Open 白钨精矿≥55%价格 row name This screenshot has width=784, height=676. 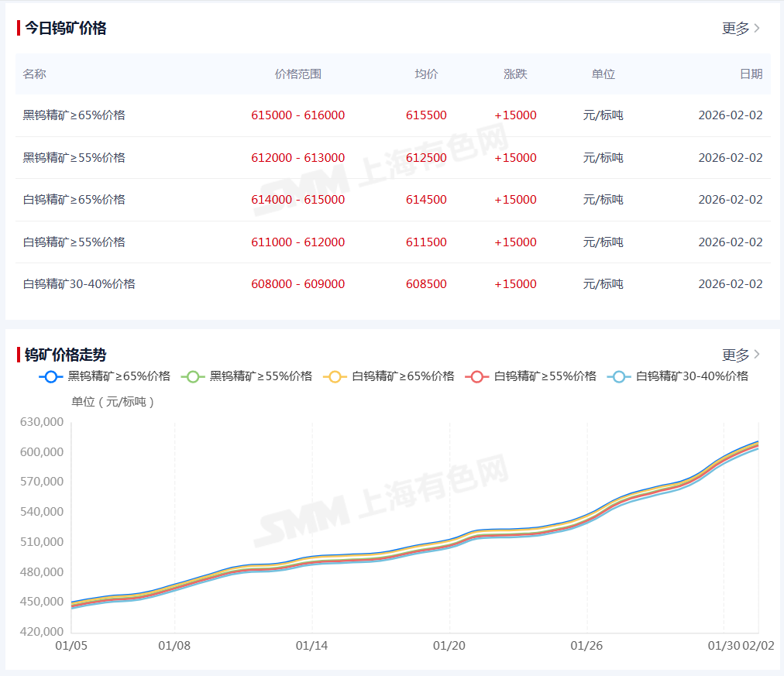[x=74, y=242]
